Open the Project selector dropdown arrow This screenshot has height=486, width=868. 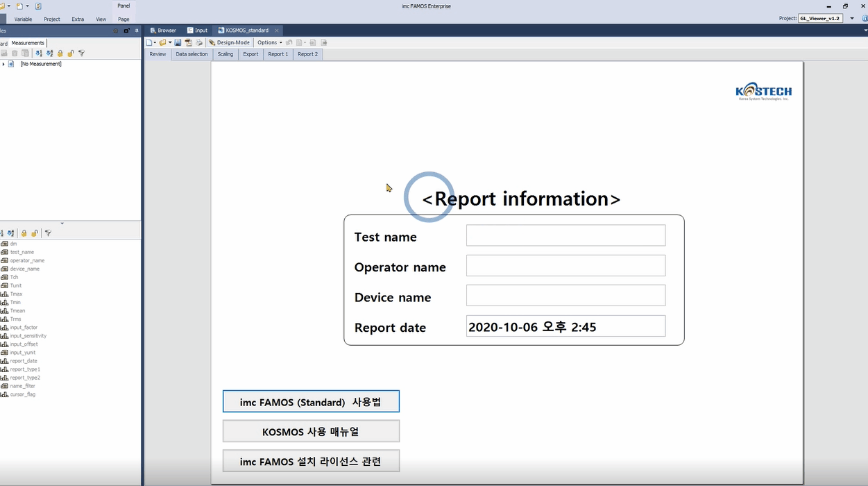click(x=852, y=19)
